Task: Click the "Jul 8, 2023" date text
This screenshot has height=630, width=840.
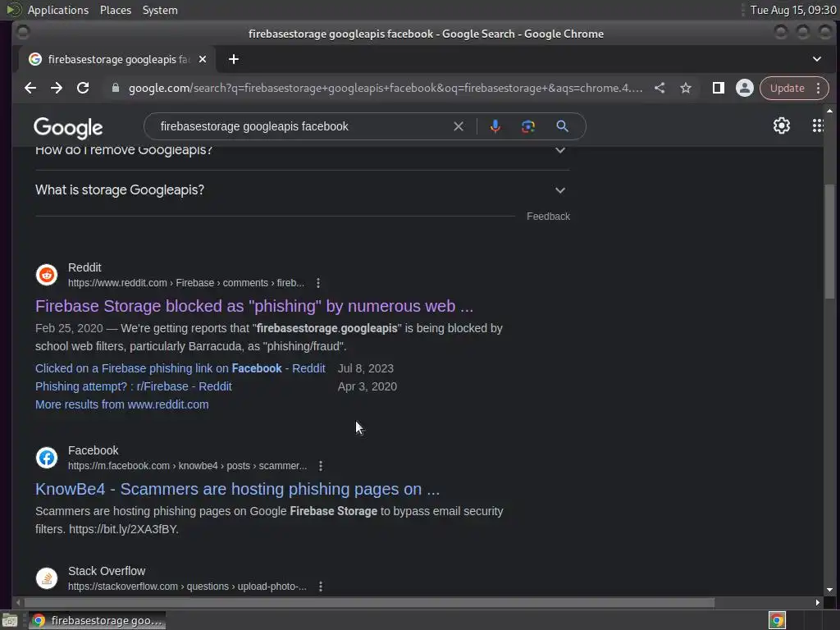Action: 365,368
